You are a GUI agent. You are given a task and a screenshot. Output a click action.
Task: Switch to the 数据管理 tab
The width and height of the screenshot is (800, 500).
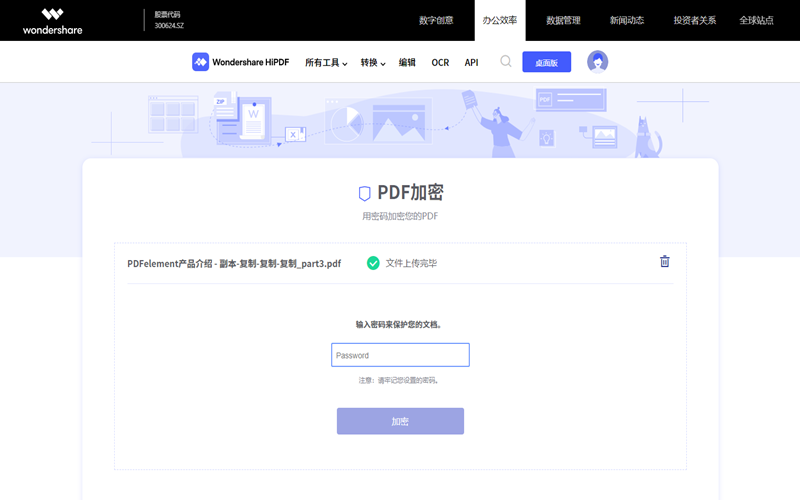(563, 20)
